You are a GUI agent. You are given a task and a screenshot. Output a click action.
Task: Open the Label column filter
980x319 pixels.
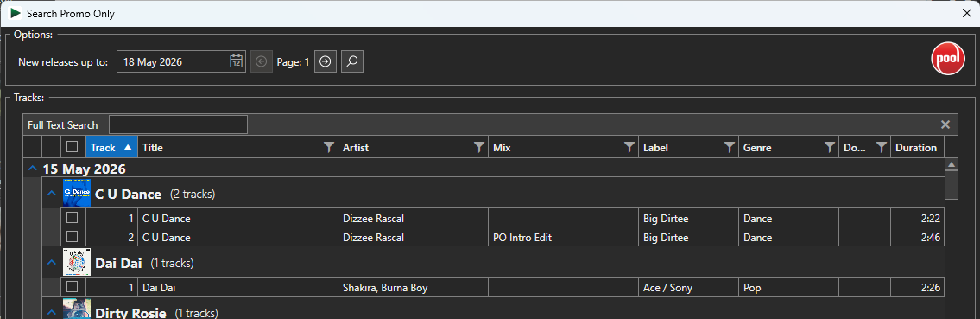click(730, 148)
